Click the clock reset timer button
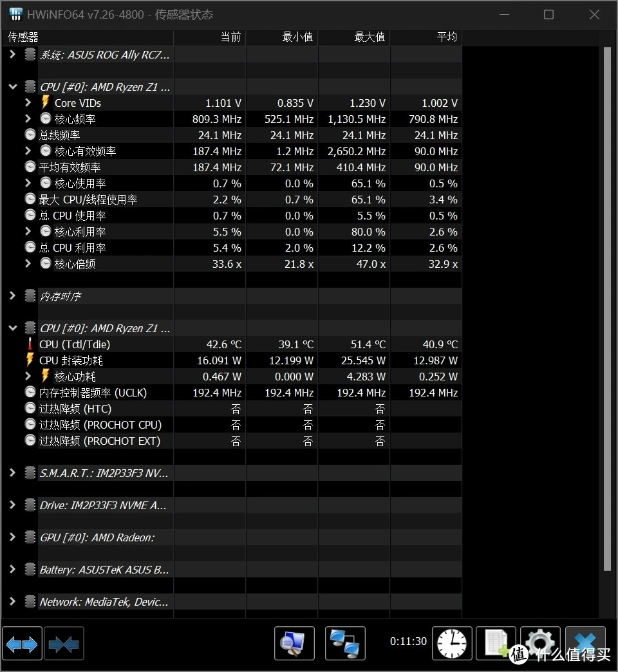Image resolution: width=618 pixels, height=672 pixels. click(x=452, y=644)
